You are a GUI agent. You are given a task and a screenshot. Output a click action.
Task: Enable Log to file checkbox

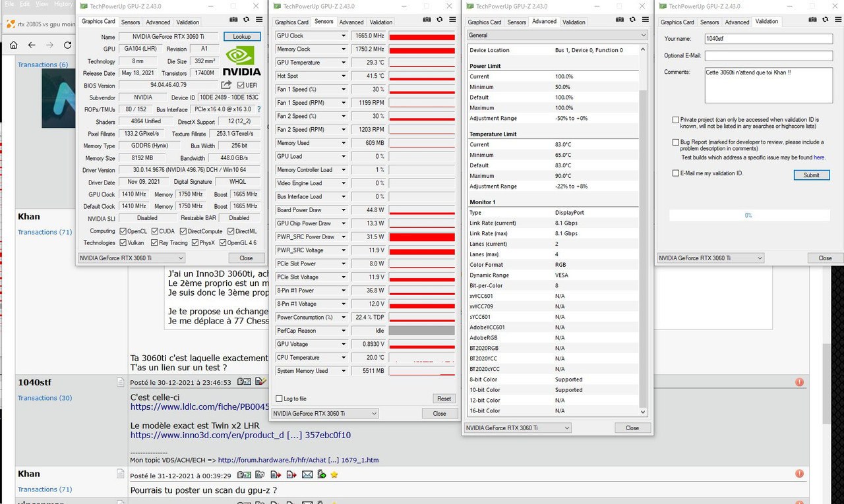point(279,399)
